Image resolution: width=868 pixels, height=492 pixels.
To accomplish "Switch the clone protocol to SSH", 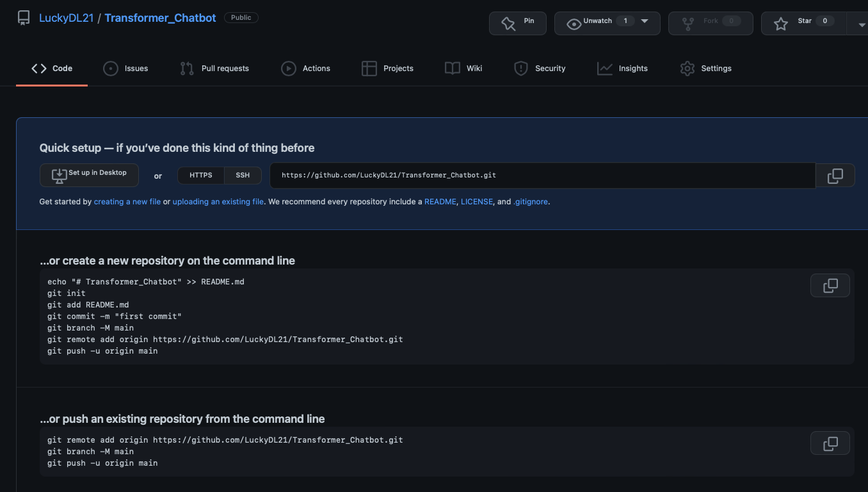I will click(x=242, y=175).
